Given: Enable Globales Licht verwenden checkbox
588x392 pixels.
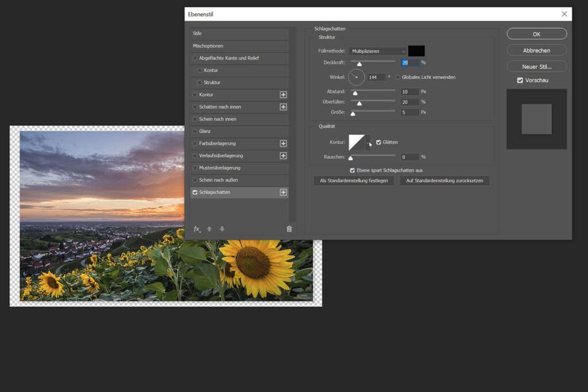Looking at the screenshot, I should click(397, 77).
